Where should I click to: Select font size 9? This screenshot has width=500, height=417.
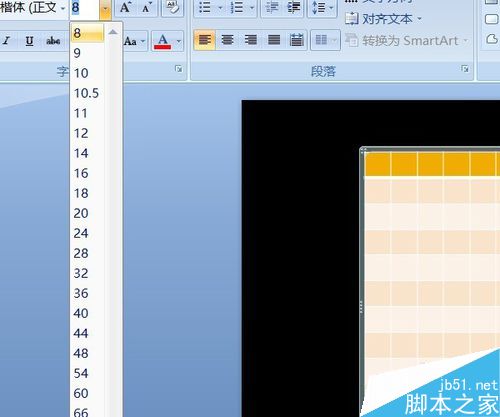pos(87,53)
